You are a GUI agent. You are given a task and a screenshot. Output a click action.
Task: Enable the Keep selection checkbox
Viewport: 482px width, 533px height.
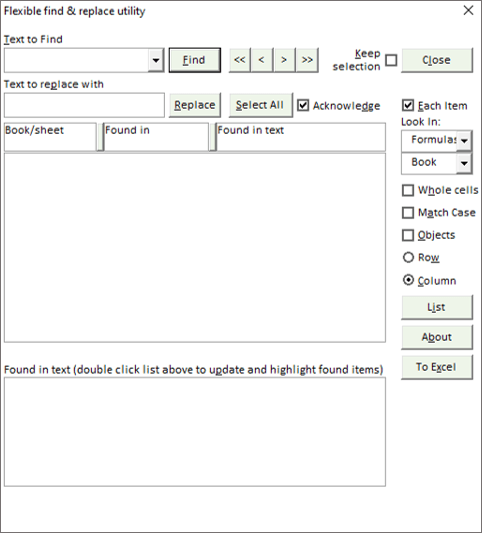point(391,60)
